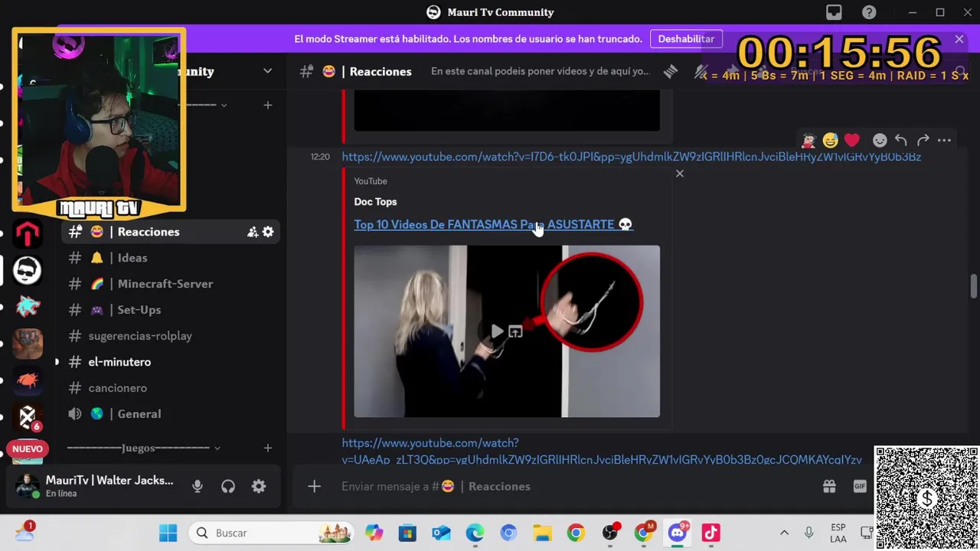Open Discord user settings gear

point(259,486)
